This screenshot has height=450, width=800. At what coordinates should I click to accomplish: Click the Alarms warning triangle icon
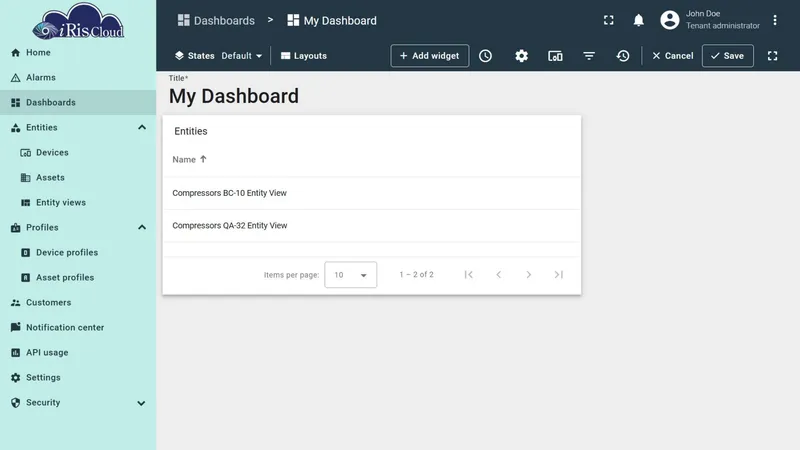click(x=15, y=78)
